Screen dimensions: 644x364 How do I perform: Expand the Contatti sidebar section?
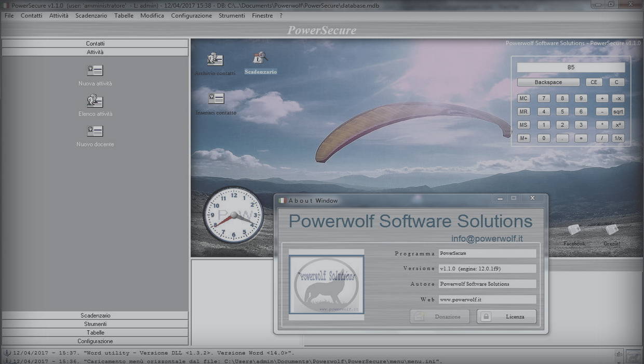[x=95, y=44]
